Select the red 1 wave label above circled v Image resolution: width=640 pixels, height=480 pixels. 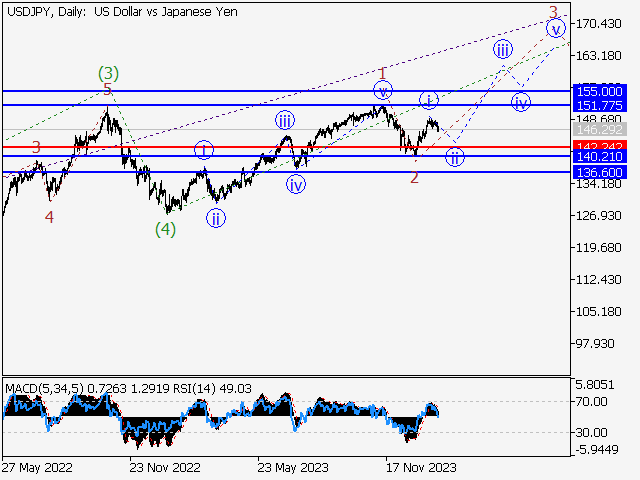382,74
